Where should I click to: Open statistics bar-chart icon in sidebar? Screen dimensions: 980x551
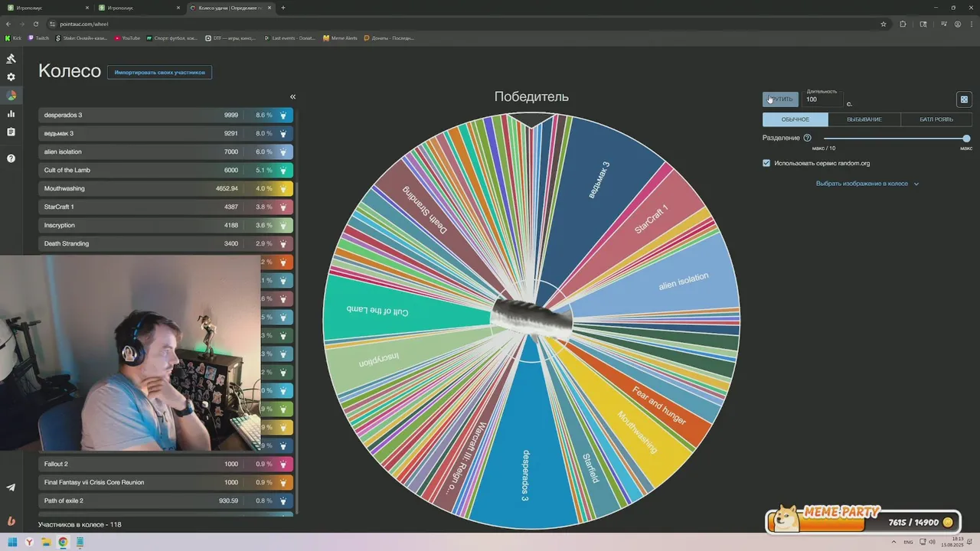click(11, 114)
